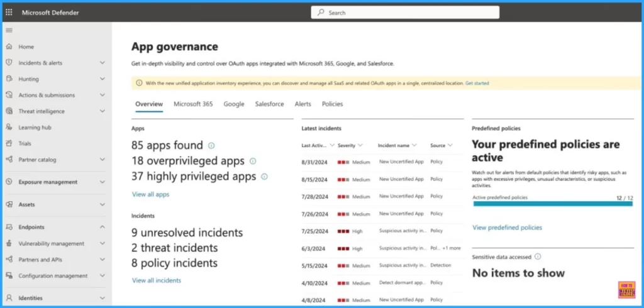Click the Identities person icon

point(9,298)
